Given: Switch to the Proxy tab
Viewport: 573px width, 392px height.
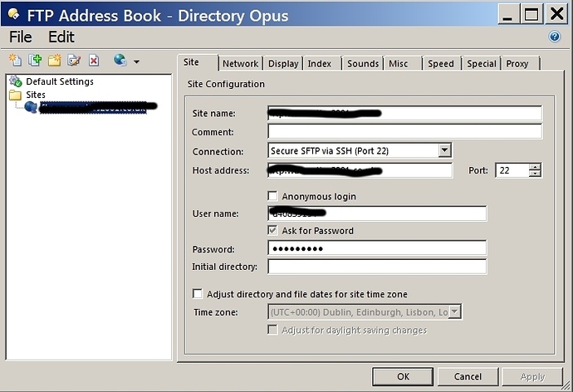Looking at the screenshot, I should coord(521,64).
